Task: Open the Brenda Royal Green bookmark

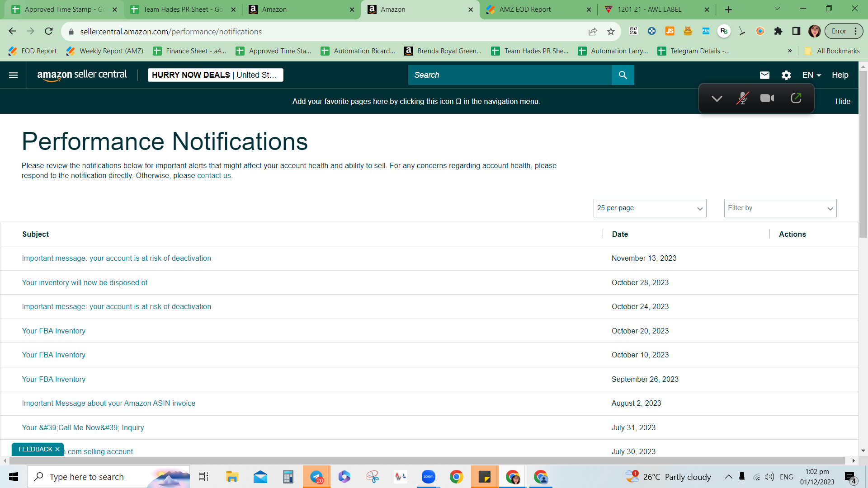Action: pyautogui.click(x=443, y=51)
